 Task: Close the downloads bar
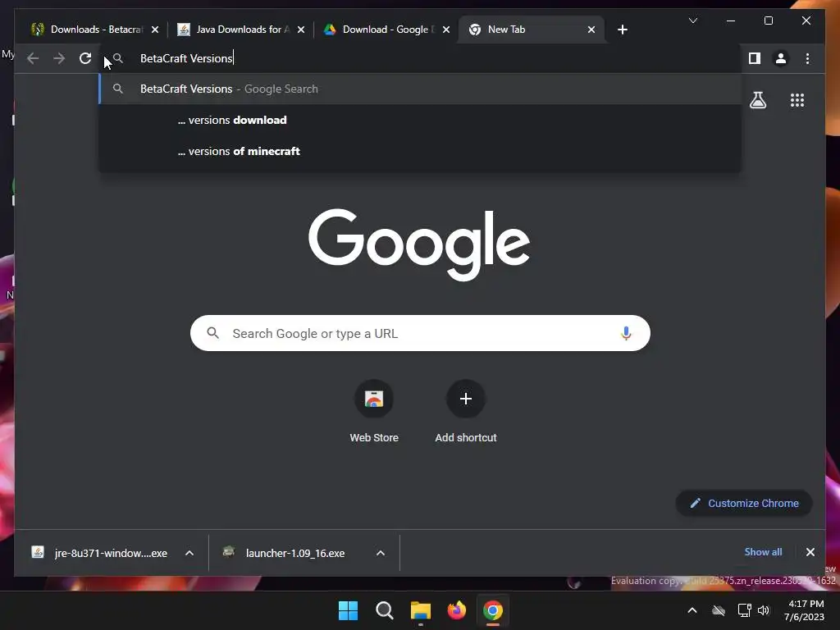pyautogui.click(x=810, y=552)
